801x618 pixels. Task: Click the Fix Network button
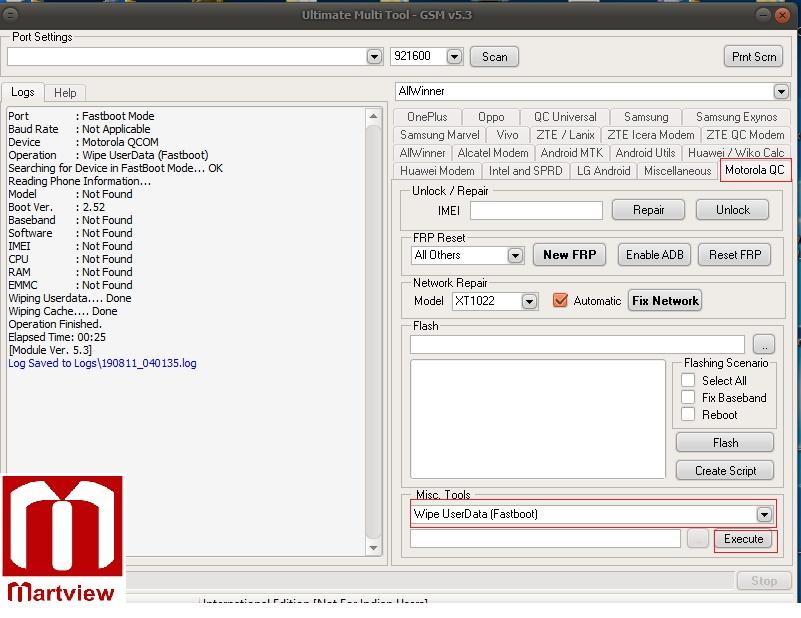click(x=665, y=300)
